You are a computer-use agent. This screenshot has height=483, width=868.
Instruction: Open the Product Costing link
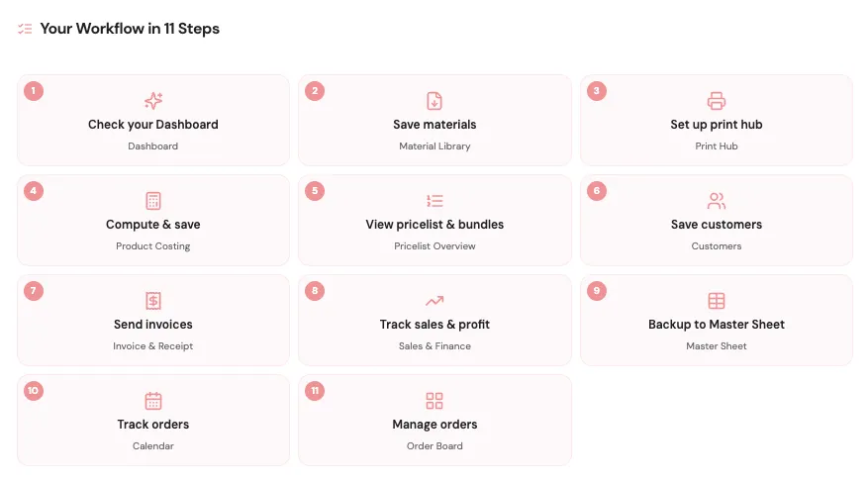tap(152, 246)
